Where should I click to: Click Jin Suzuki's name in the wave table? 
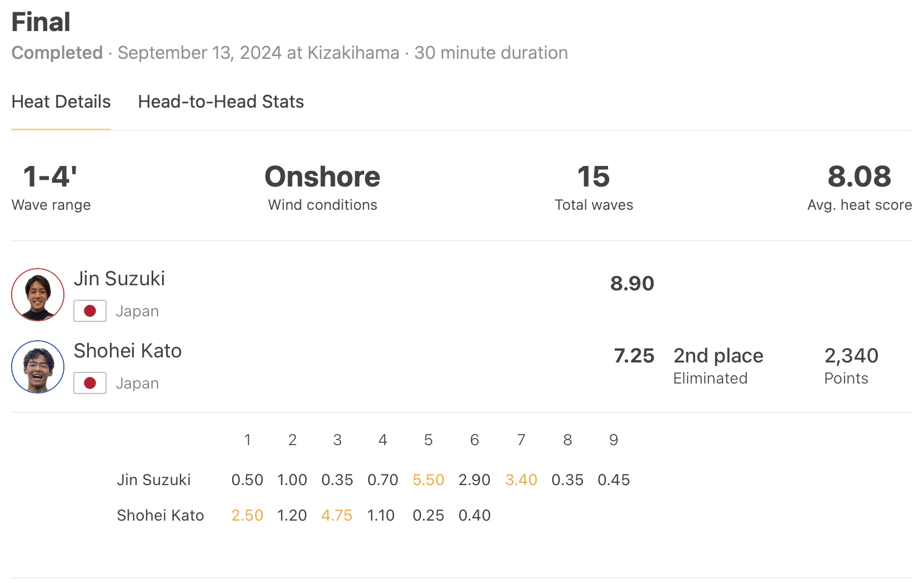pos(154,480)
